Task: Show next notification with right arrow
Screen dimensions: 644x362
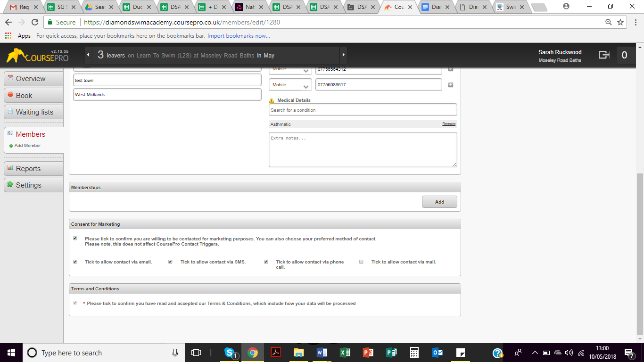Action: 343,55
